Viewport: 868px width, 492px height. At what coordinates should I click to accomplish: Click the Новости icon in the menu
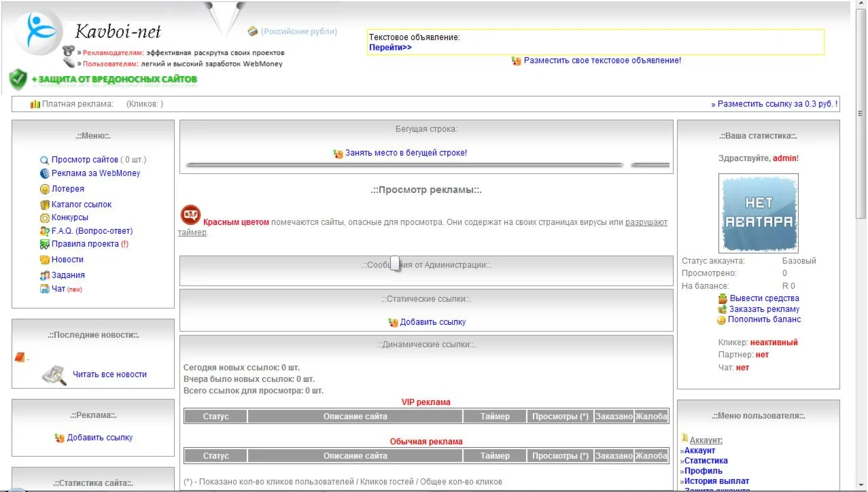coord(45,260)
